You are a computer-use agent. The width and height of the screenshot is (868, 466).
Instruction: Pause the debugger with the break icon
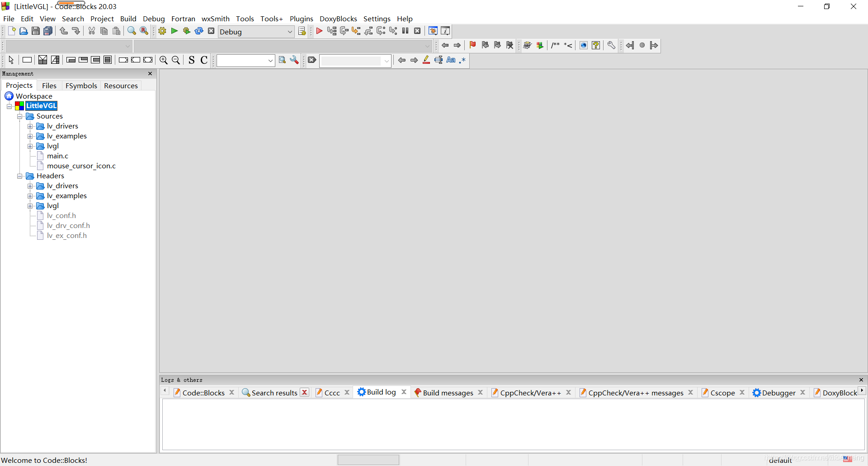(x=406, y=31)
